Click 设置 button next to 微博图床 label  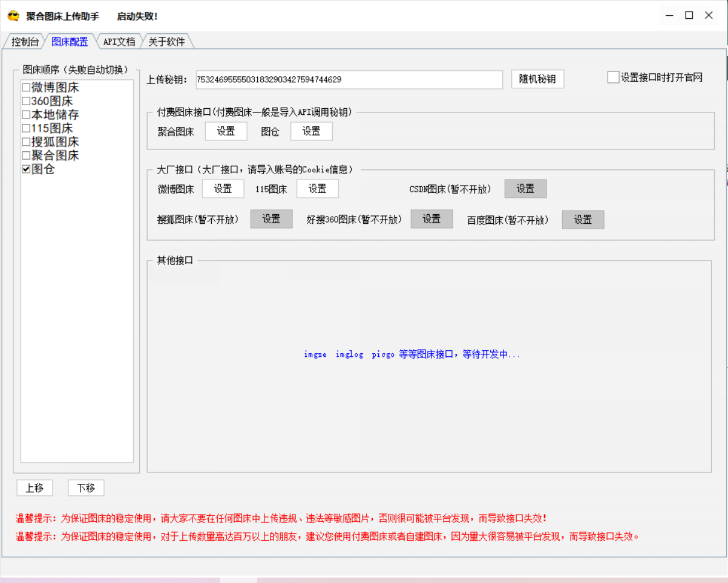(223, 189)
